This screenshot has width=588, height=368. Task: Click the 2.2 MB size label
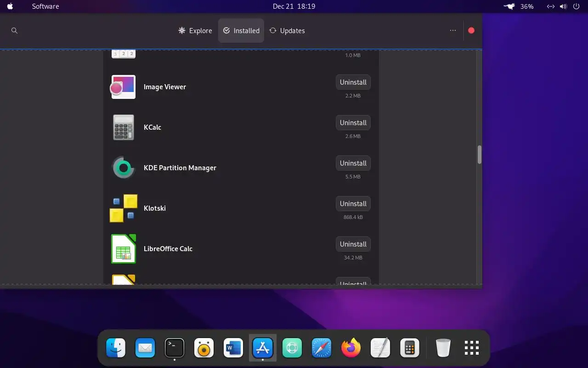[353, 96]
